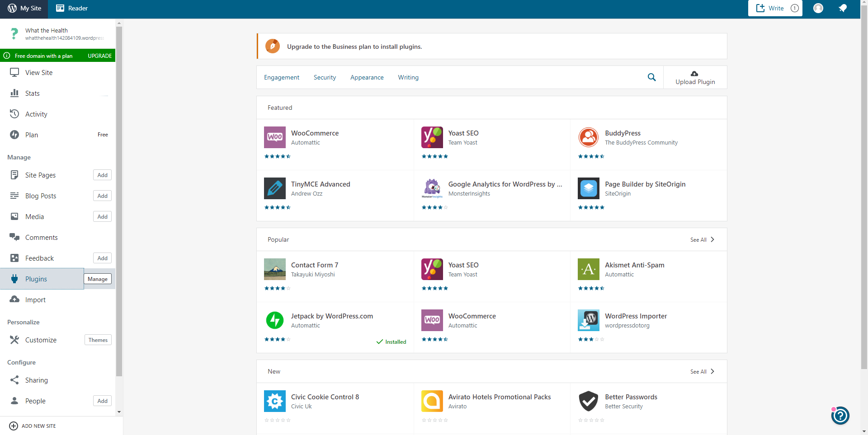Switch to the Appearance tab
The height and width of the screenshot is (435, 868).
(x=367, y=78)
